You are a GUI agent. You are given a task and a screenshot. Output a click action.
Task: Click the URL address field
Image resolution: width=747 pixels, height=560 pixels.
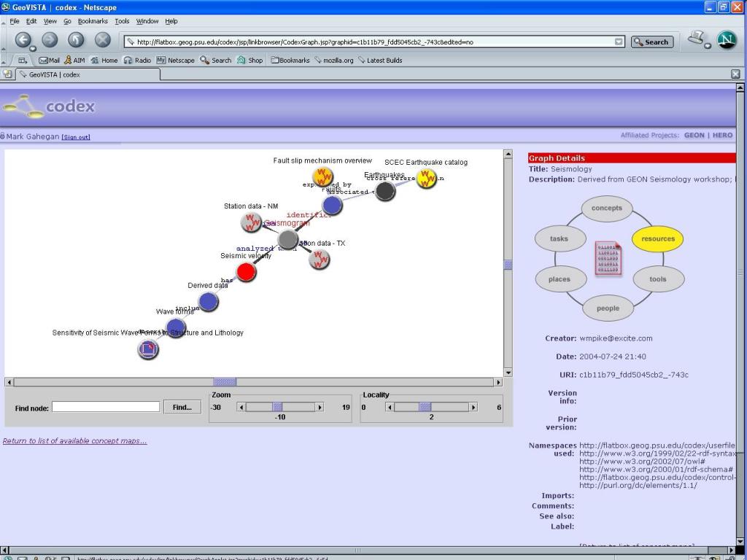coord(370,42)
